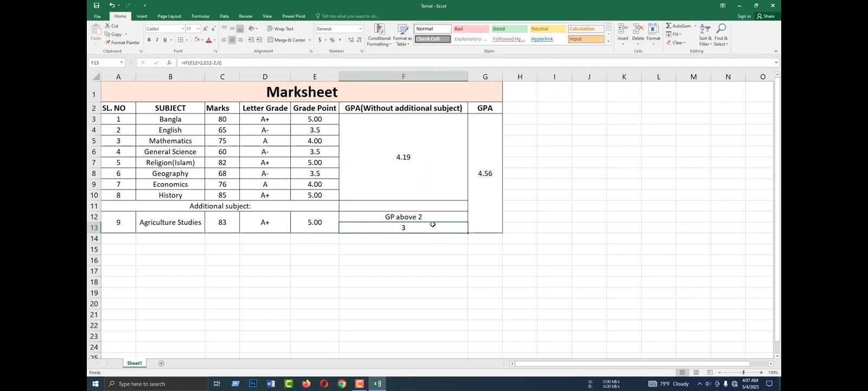
Task: Click the Format Painter icon
Action: (108, 42)
